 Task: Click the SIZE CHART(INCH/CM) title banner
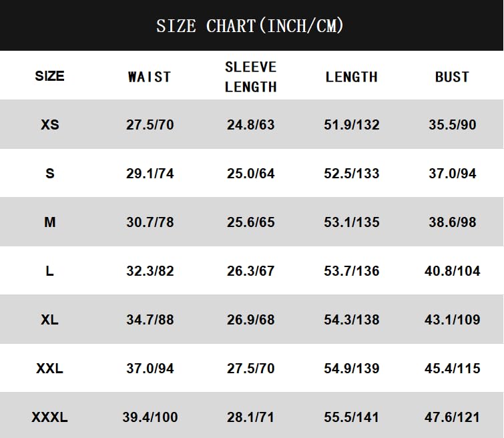click(x=250, y=26)
